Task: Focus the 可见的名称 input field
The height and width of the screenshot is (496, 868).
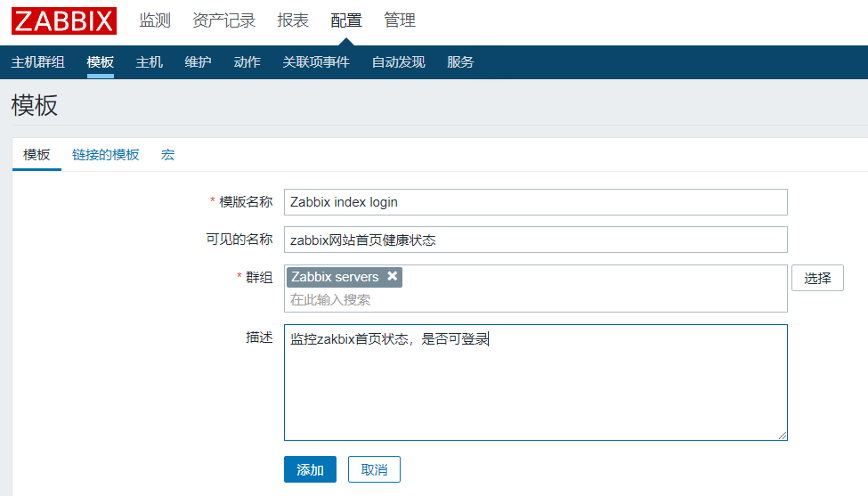Action: (x=535, y=240)
